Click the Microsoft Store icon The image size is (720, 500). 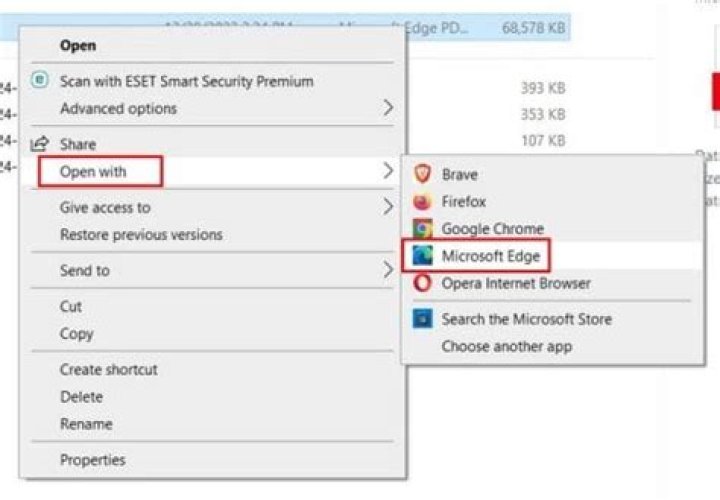pyautogui.click(x=423, y=319)
